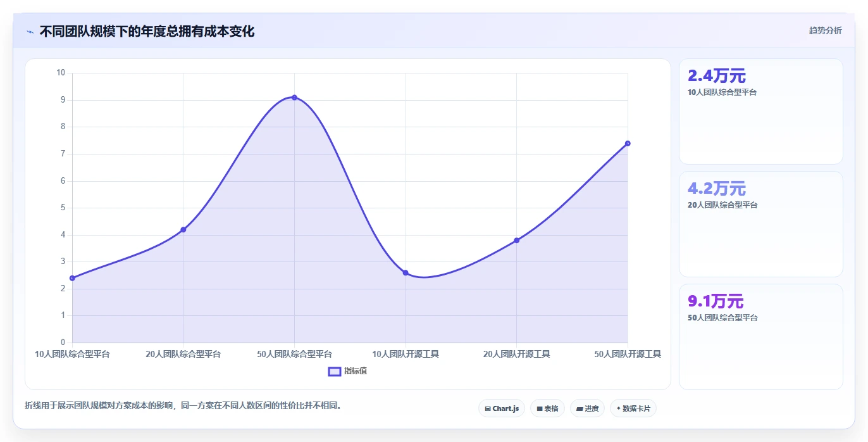This screenshot has width=868, height=442.
Task: Select the 数据卡片 tag chip
Action: [x=633, y=408]
